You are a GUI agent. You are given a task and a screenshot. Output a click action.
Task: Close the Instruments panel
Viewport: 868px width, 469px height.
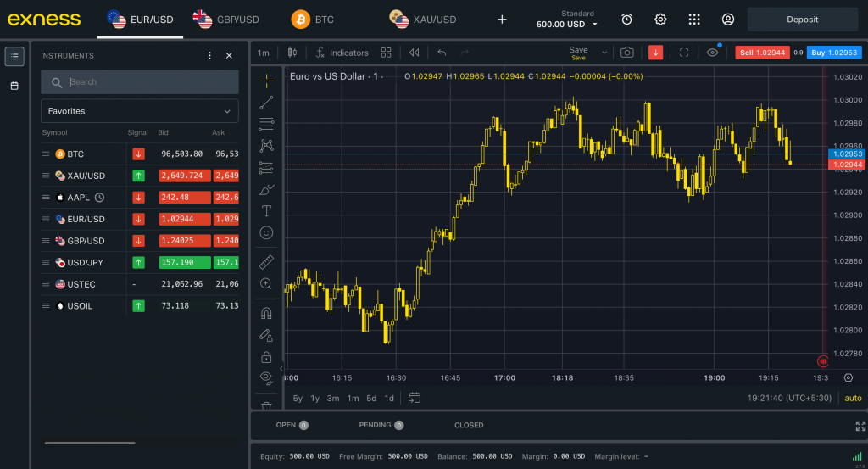[229, 55]
